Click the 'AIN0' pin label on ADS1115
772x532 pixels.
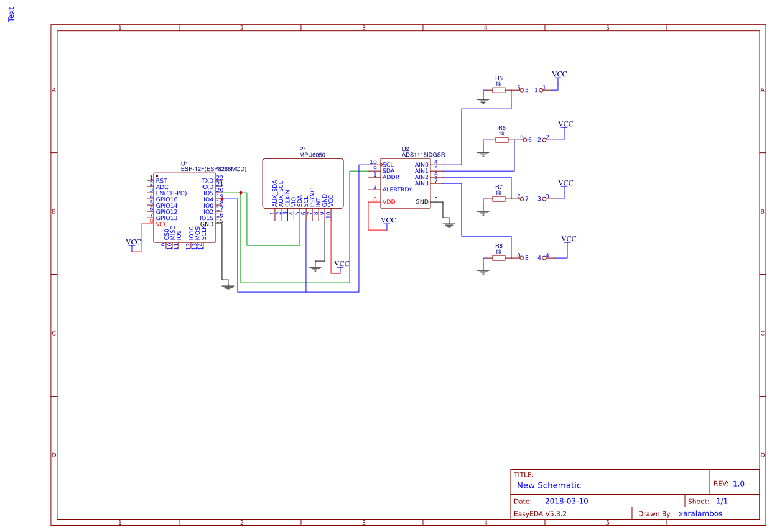point(422,165)
